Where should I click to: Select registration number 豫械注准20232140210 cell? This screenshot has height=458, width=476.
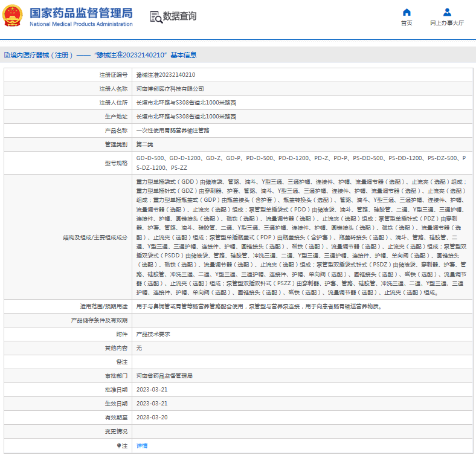pos(166,75)
